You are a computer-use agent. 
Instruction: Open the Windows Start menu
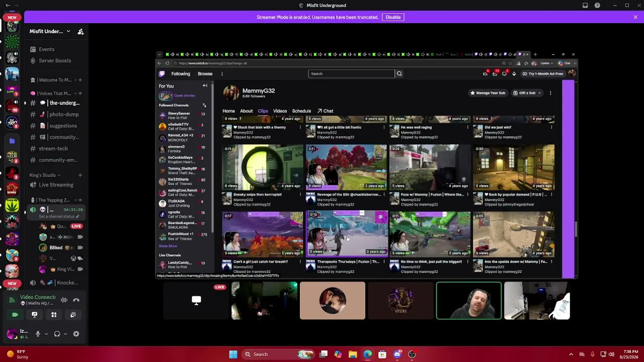point(233,354)
